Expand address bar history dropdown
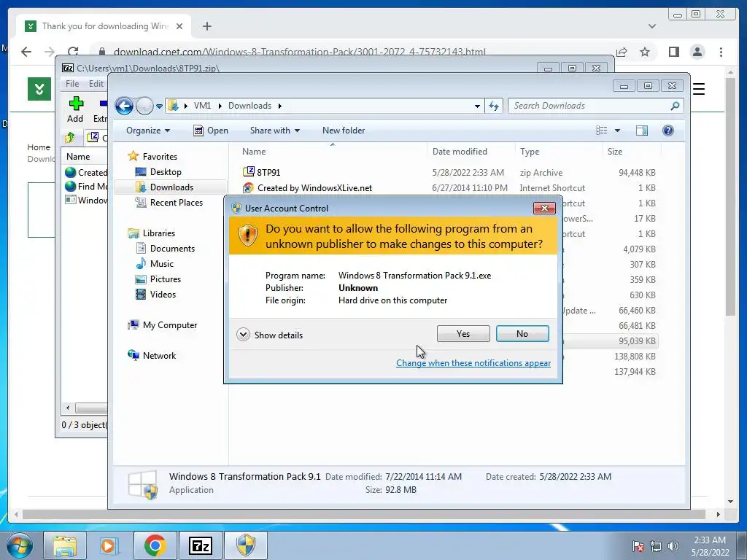The height and width of the screenshot is (560, 747). click(477, 106)
